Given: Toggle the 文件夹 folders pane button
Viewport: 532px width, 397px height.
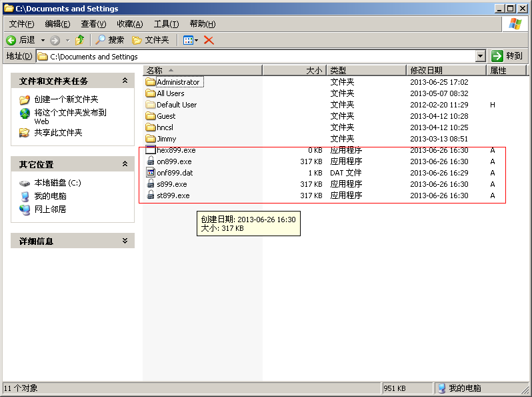Looking at the screenshot, I should pyautogui.click(x=150, y=40).
